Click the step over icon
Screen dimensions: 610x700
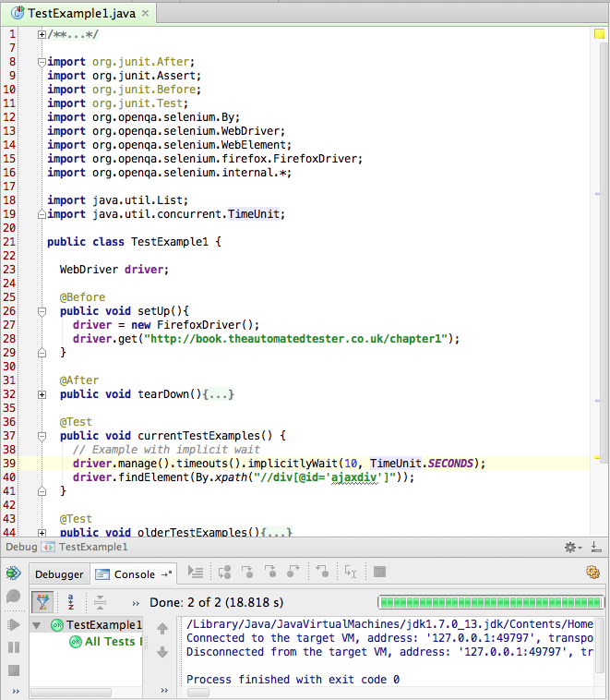point(224,572)
